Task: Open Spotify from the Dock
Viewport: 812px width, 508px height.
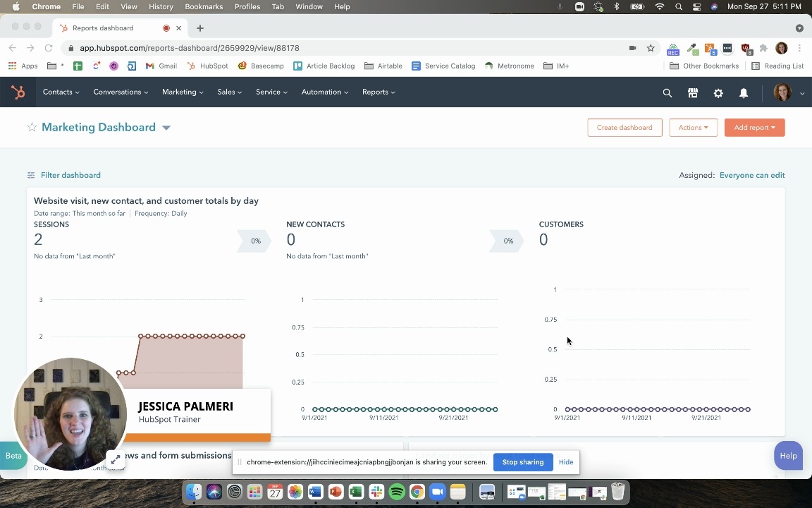Action: [x=397, y=492]
